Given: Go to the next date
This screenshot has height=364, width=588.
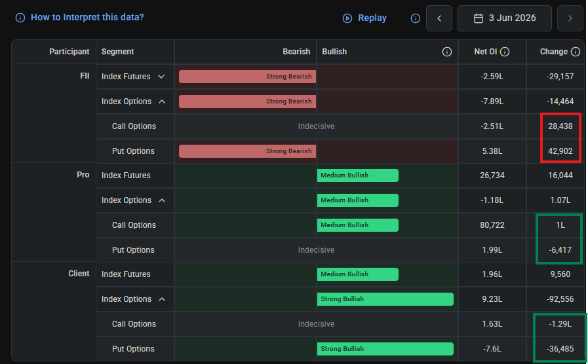Looking at the screenshot, I should 570,18.
